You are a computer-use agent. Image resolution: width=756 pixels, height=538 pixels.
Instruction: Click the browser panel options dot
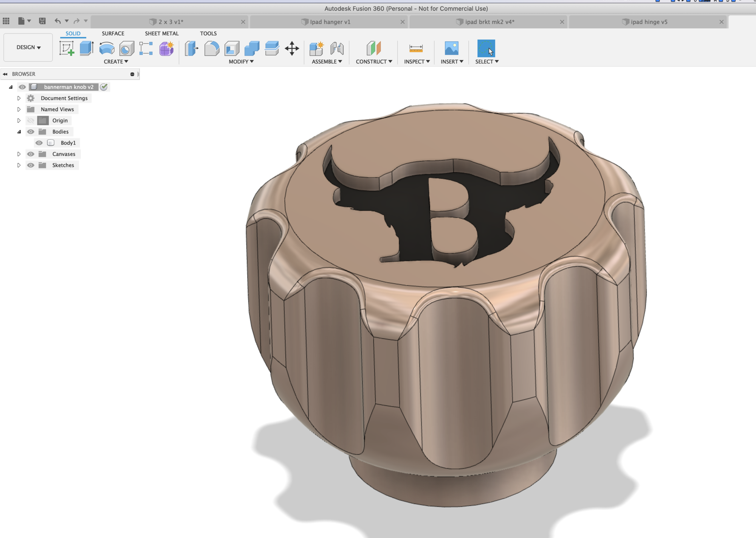(x=132, y=74)
